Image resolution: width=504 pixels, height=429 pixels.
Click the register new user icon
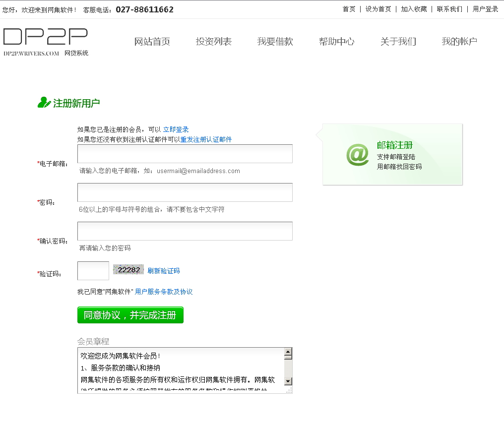tap(44, 103)
